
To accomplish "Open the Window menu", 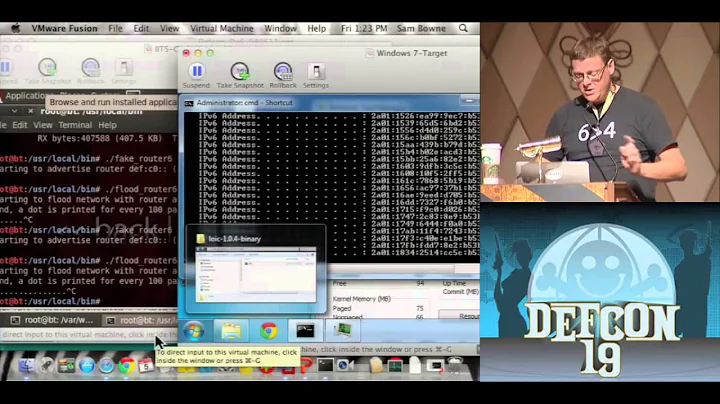I will (280, 28).
